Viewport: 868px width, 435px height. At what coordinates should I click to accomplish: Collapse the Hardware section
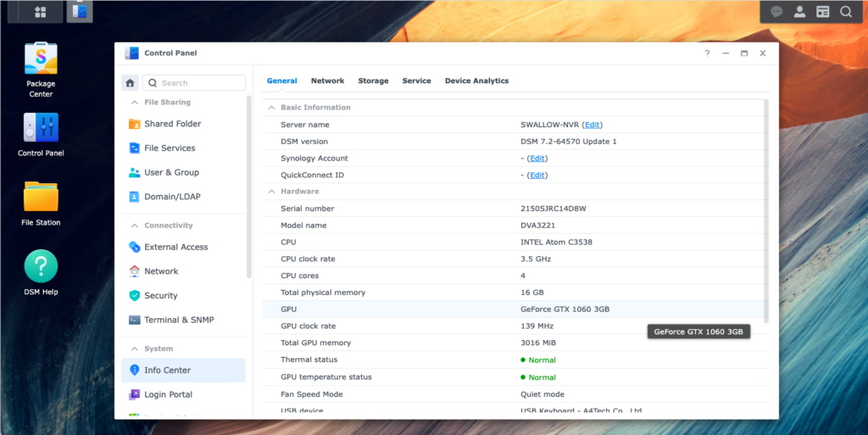(271, 192)
